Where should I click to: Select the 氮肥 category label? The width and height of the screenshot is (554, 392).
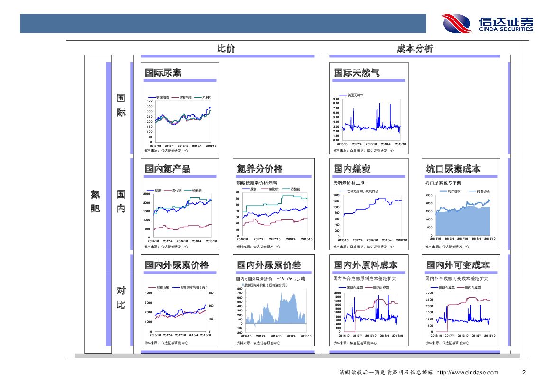pos(95,201)
